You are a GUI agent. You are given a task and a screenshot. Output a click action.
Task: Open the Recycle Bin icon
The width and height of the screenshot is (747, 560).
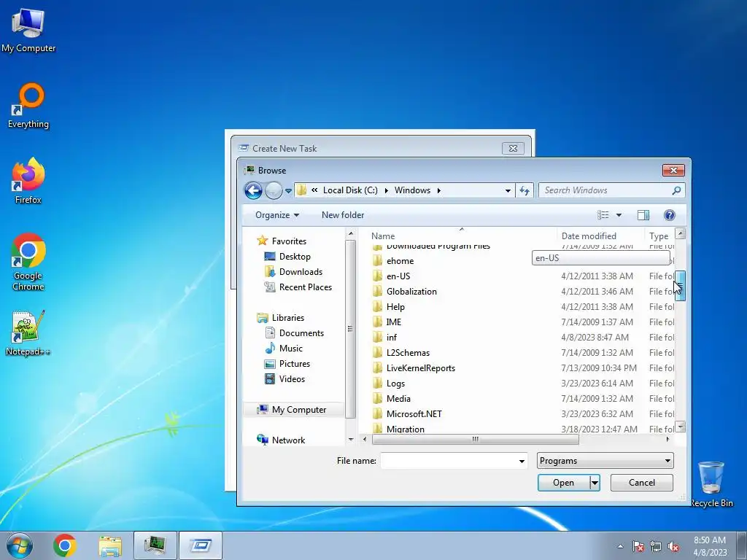[x=711, y=484]
